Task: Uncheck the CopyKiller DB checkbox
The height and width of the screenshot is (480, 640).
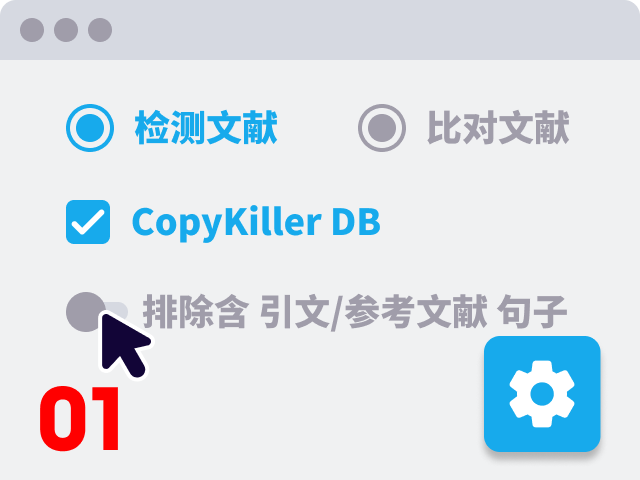Action: tap(88, 222)
